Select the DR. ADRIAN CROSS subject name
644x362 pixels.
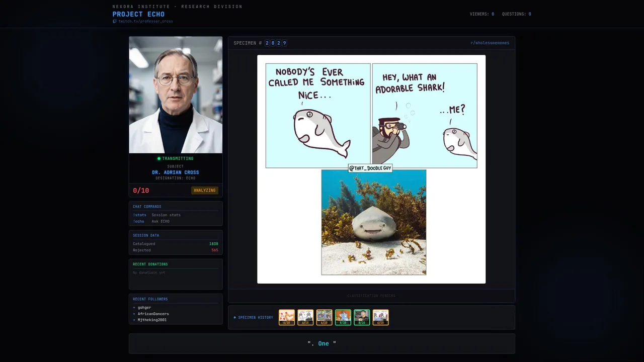coord(176,172)
